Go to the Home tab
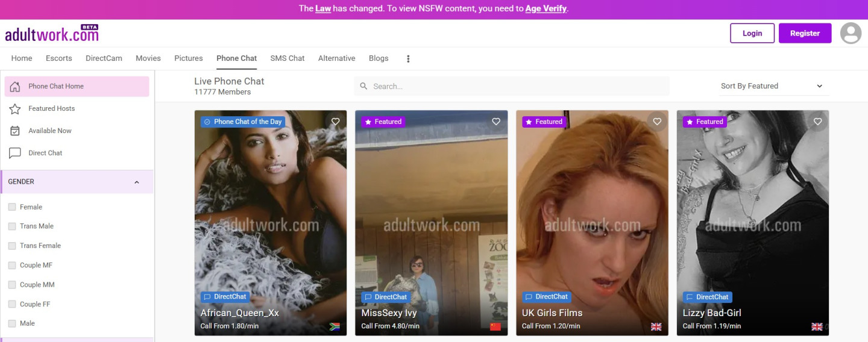 (22, 58)
